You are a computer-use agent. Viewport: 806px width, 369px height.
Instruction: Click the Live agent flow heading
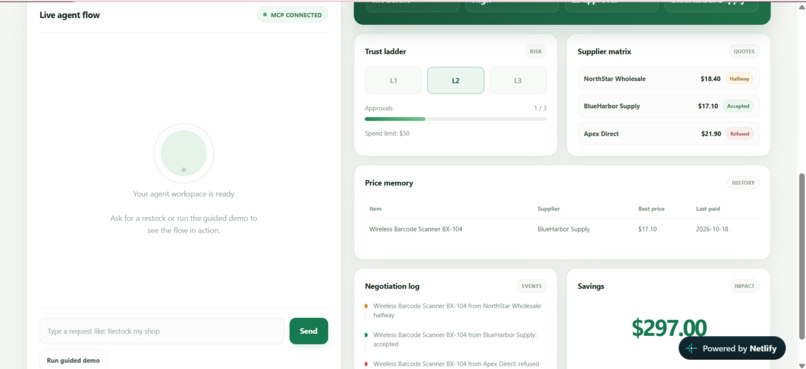tap(69, 15)
